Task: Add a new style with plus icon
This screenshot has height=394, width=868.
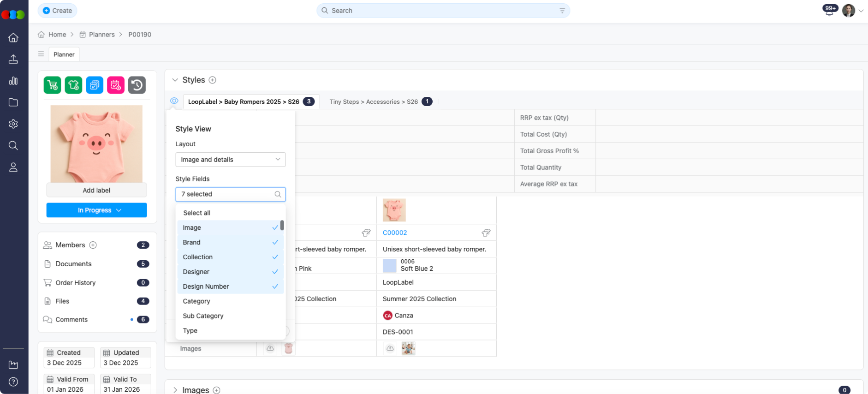Action: point(213,80)
